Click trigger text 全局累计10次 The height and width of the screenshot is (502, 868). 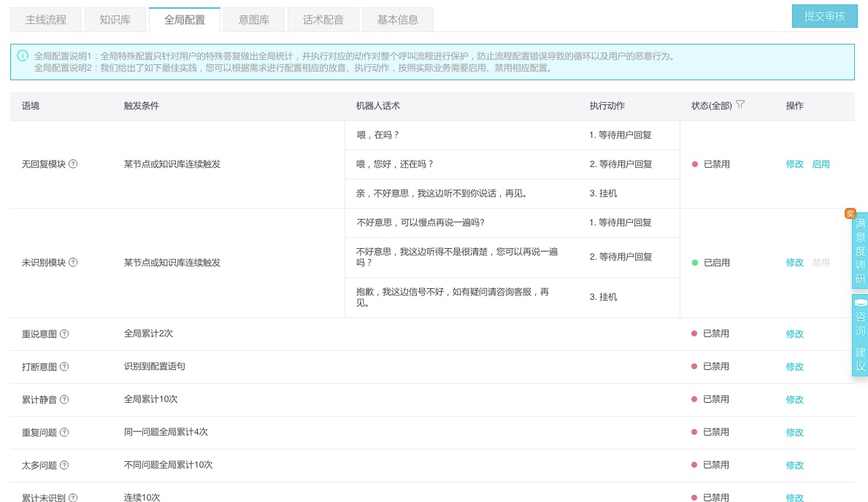pyautogui.click(x=150, y=398)
